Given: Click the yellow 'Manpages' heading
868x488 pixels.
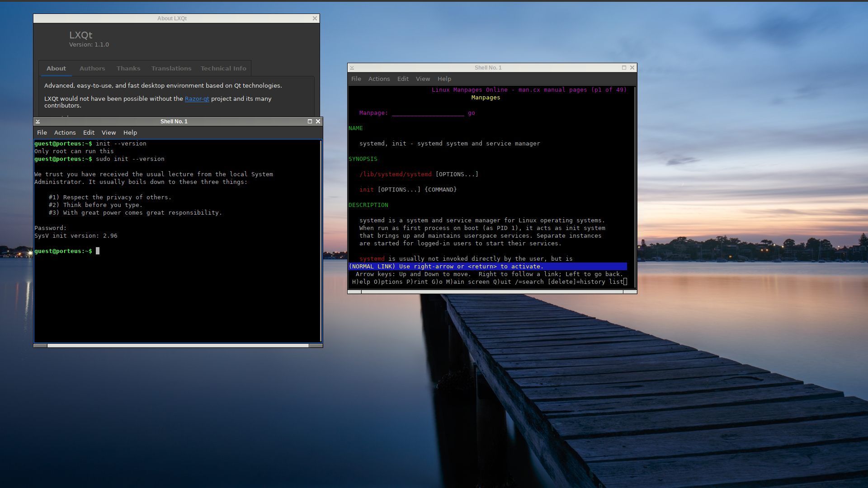Looking at the screenshot, I should (486, 98).
